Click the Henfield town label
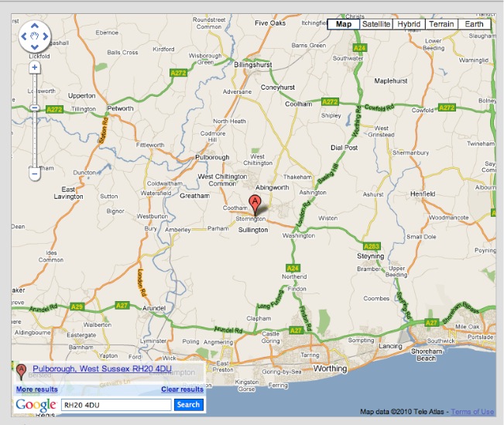 pyautogui.click(x=423, y=194)
